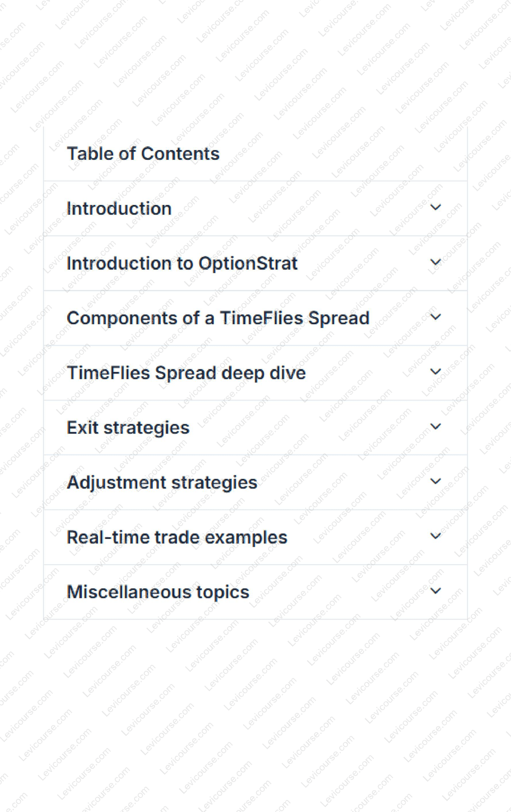The image size is (511, 812).
Task: Click the Table of Contents heading
Action: pos(143,154)
